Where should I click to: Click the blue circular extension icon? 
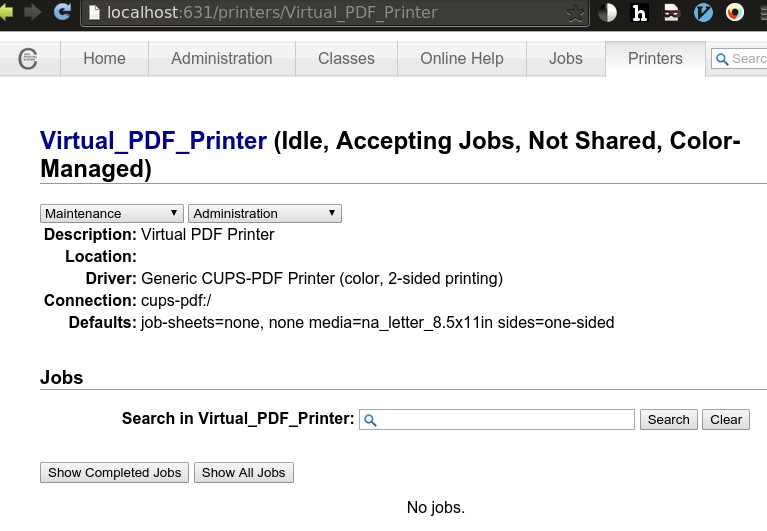point(704,13)
